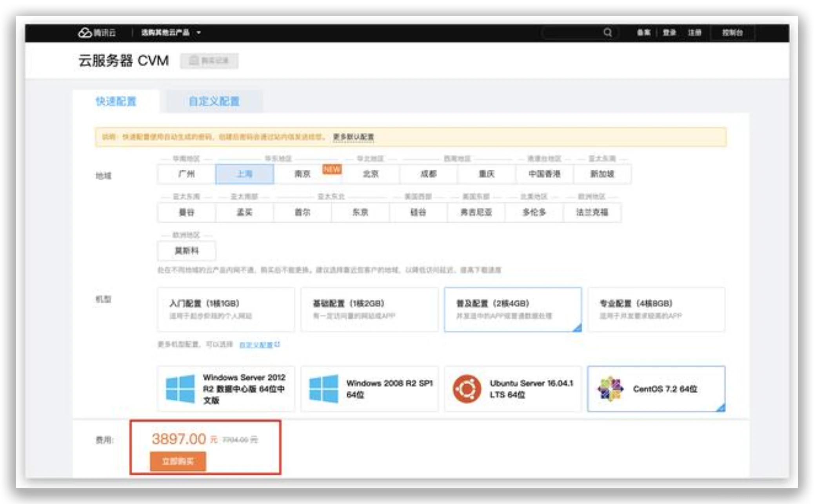Select the 中国香港 region
The image size is (814, 504).
545,174
